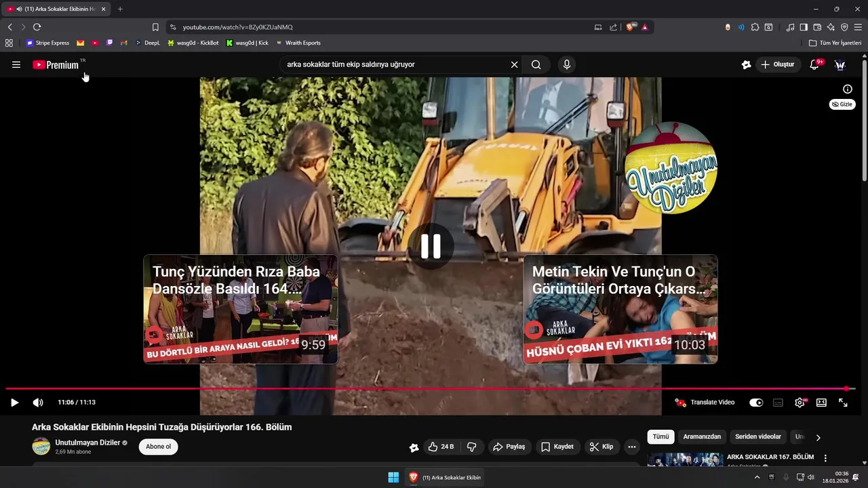Image resolution: width=868 pixels, height=488 pixels.
Task: Click the large pause overlay on video
Action: coord(431,246)
